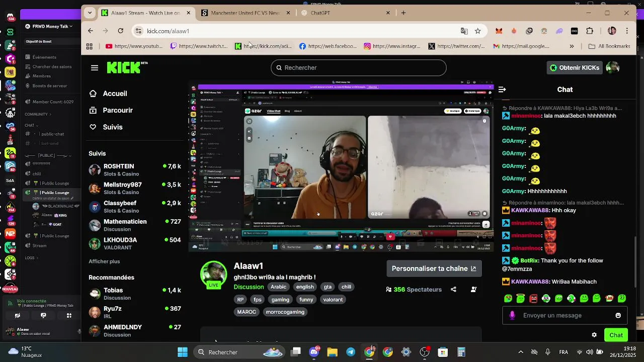Expand the COMMUNITY category in Discord
The image size is (644, 362).
pos(38,114)
